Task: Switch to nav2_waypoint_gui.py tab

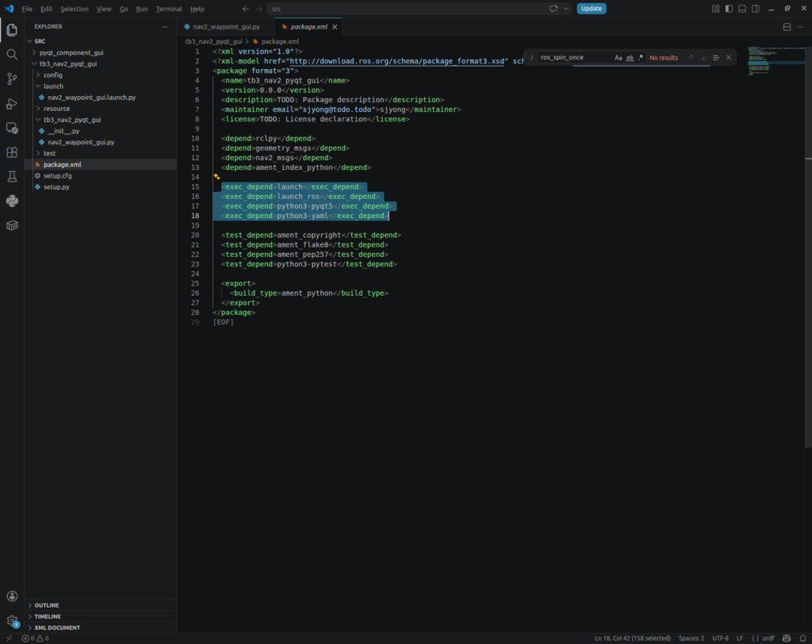Action: (x=226, y=27)
